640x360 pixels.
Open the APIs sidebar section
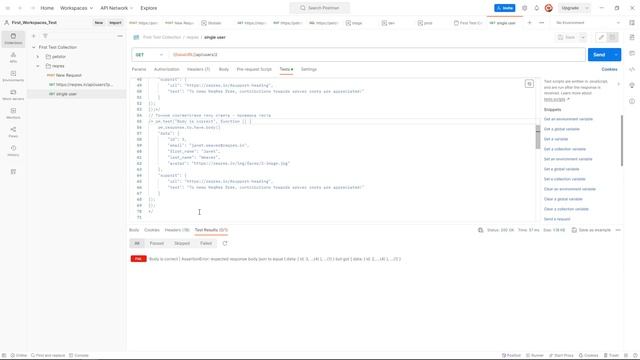[x=13, y=58]
